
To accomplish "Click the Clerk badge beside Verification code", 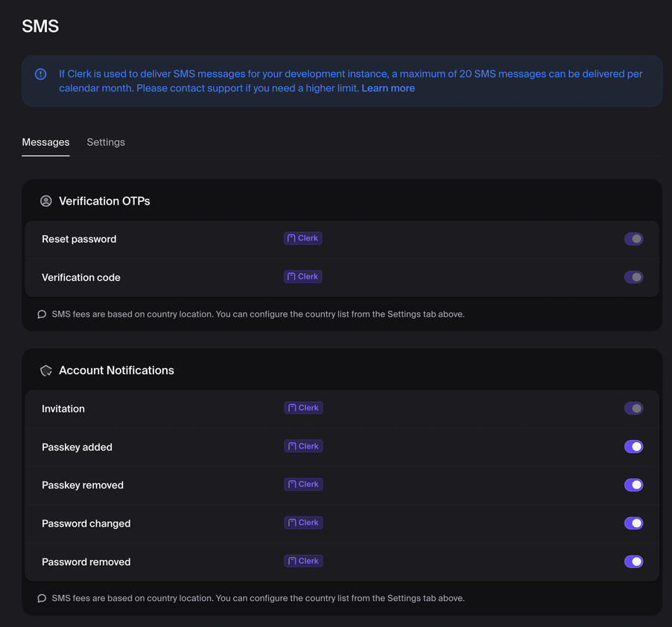I will [x=302, y=276].
